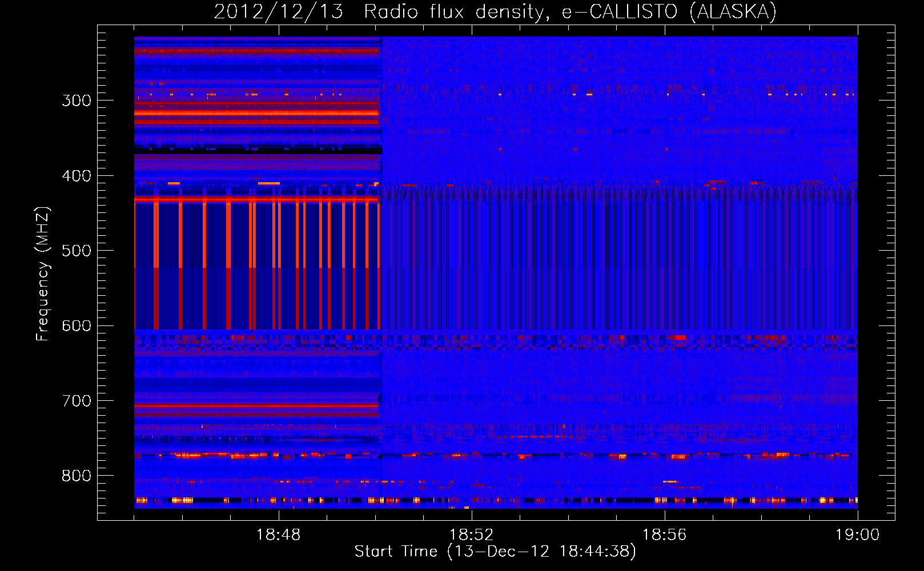Click the date "2012/12/13" in the title
The image size is (924, 571).
tap(279, 12)
